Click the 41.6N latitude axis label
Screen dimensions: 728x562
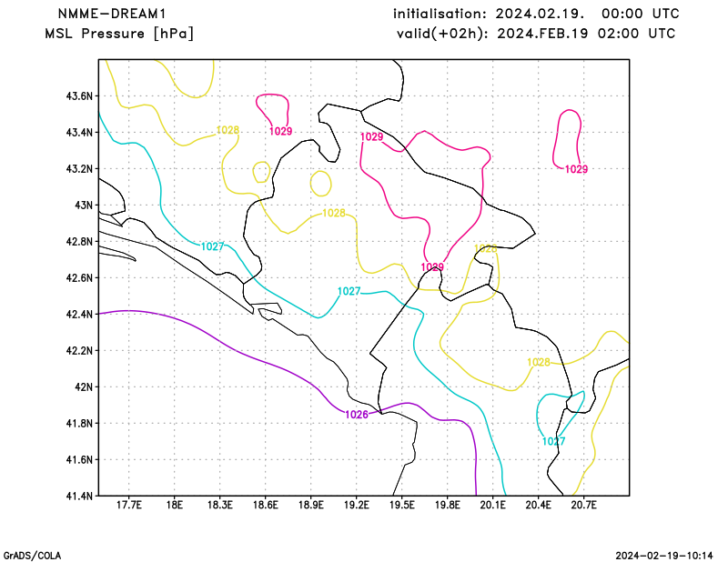coord(79,459)
